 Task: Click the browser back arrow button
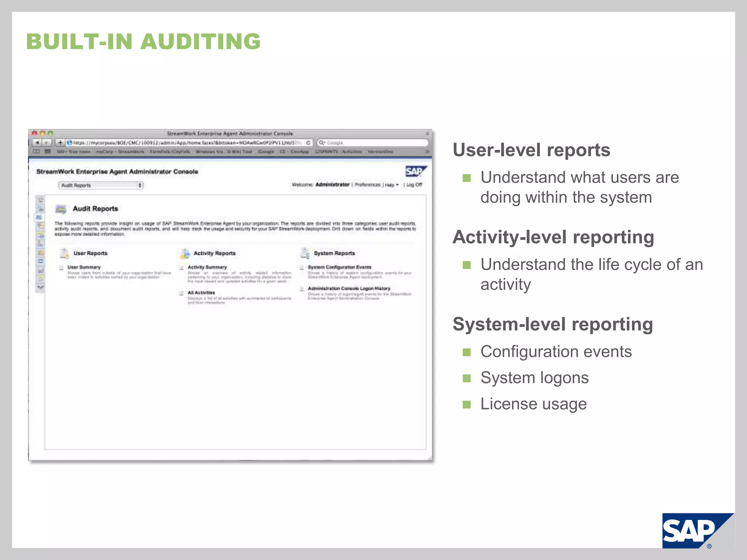(37, 143)
